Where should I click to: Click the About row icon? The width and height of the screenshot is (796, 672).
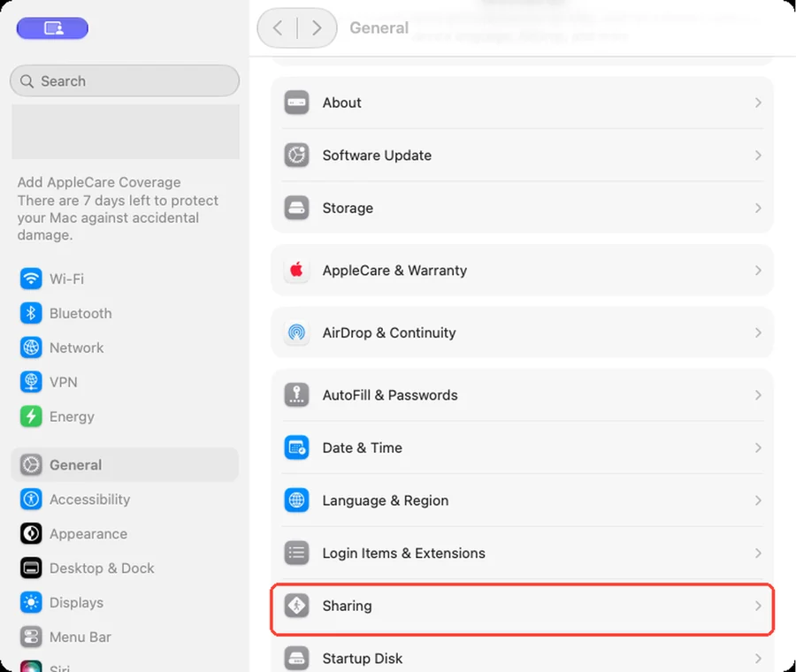point(296,103)
